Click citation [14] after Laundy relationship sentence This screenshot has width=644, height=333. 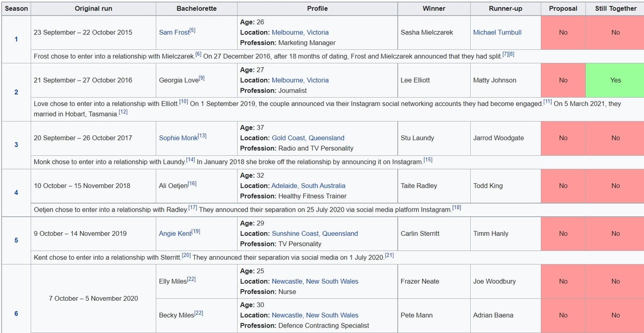click(191, 160)
